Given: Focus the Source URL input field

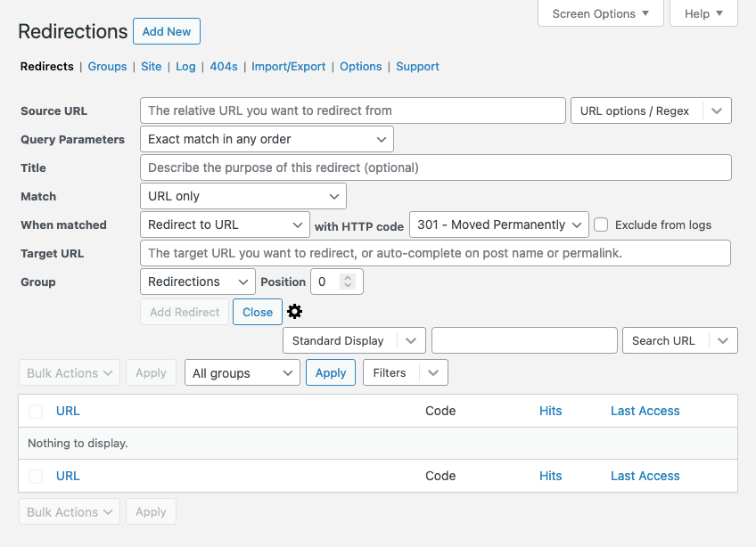Looking at the screenshot, I should (x=353, y=110).
